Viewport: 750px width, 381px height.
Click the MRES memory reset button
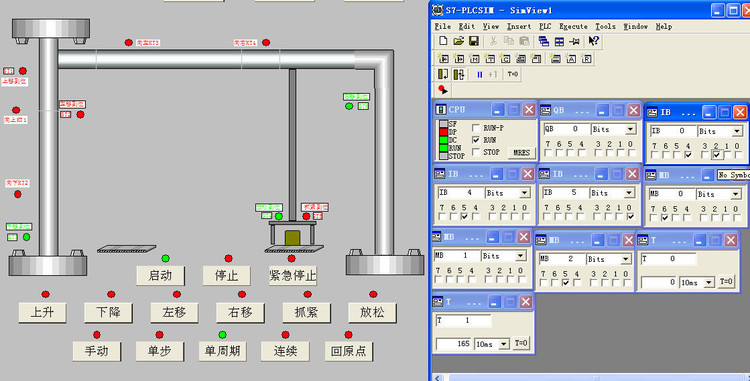[x=521, y=152]
